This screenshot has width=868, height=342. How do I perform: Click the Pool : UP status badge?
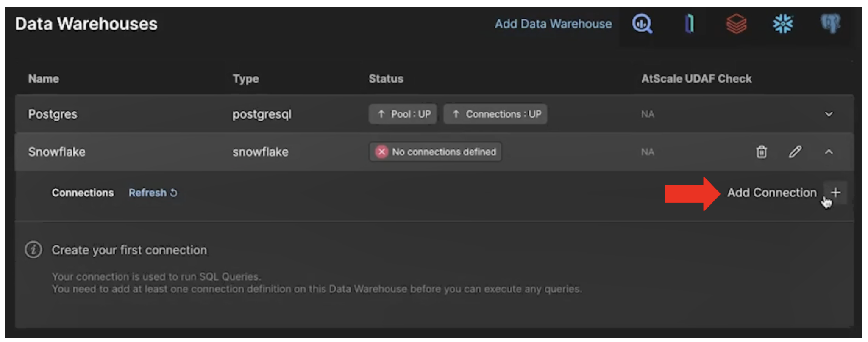403,114
